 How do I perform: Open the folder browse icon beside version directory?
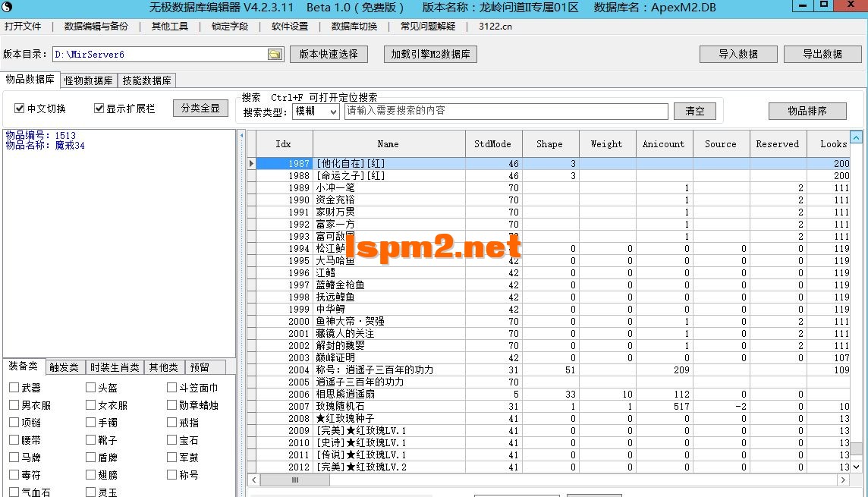[276, 54]
